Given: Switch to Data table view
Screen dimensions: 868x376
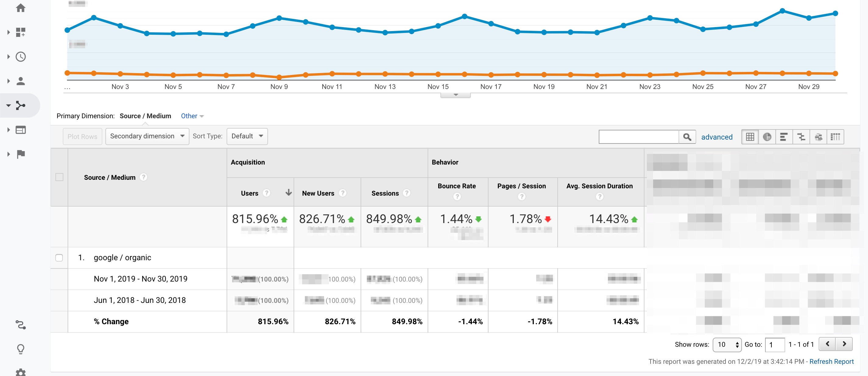Looking at the screenshot, I should pos(750,137).
